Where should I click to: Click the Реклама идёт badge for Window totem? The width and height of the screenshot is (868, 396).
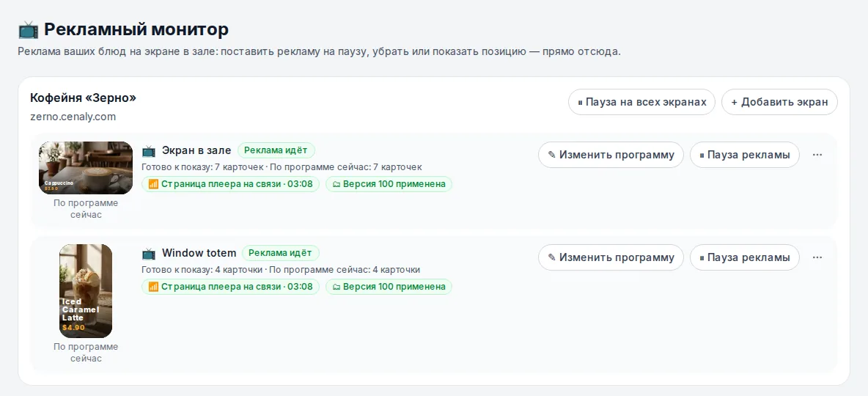click(281, 253)
